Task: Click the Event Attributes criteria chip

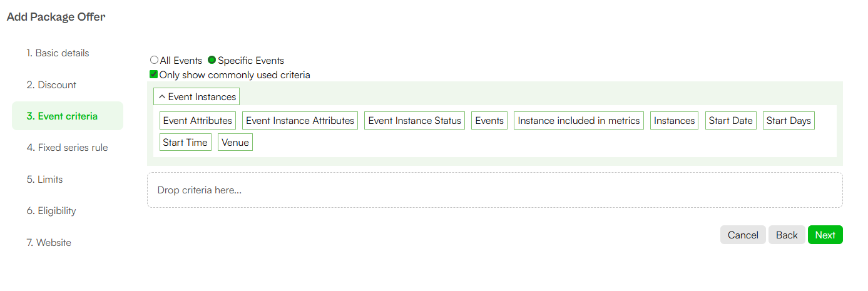Action: [x=198, y=120]
